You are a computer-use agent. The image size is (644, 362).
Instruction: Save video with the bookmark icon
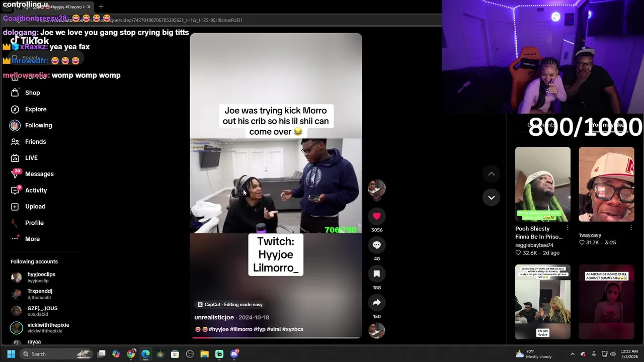tap(377, 274)
